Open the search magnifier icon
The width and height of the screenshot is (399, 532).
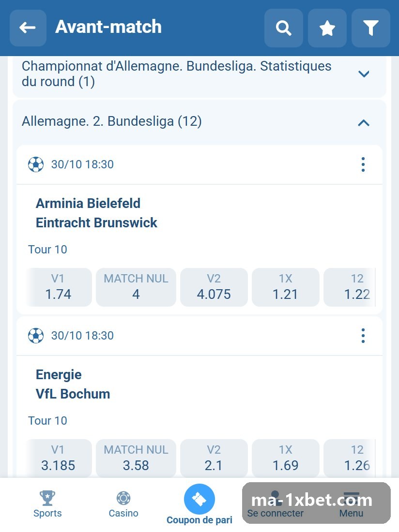pyautogui.click(x=284, y=28)
